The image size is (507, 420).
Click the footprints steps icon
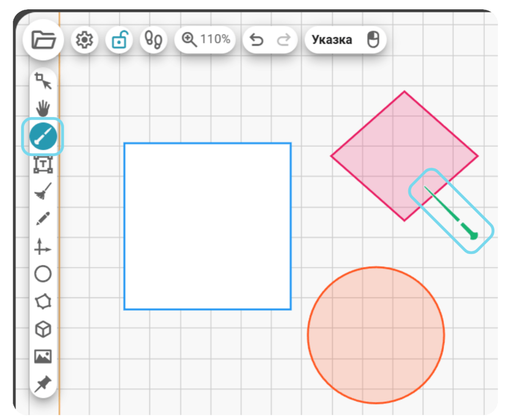click(153, 40)
